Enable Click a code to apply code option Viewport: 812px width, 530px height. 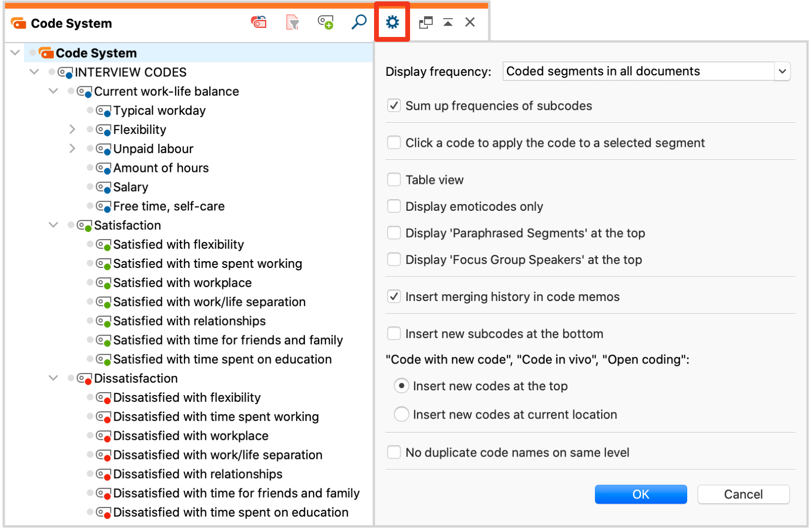coord(394,143)
